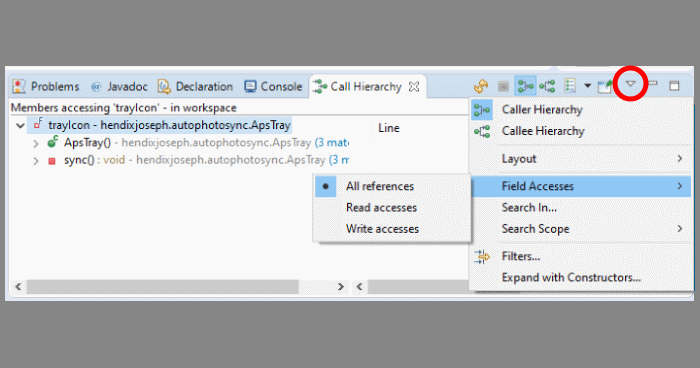Select ApsTray() tree row
Screen dimensions: 700x368
pos(198,142)
